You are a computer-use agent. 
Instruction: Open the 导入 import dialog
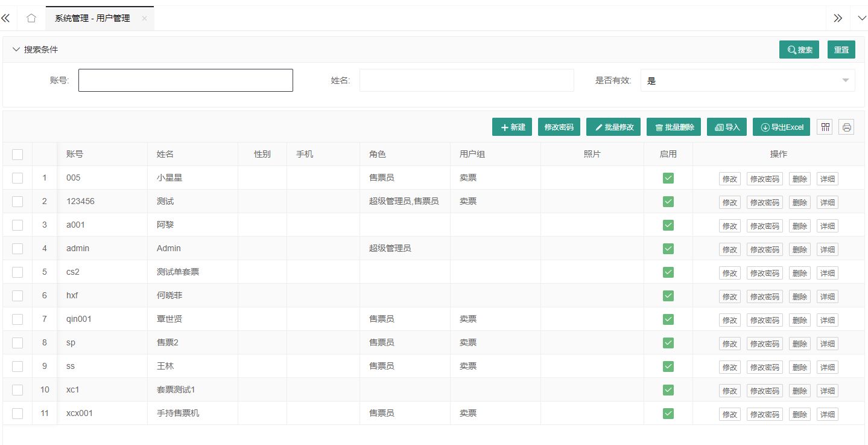726,127
